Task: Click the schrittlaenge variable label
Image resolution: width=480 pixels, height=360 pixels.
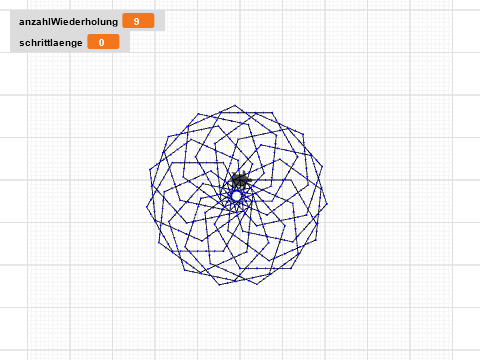Action: (x=51, y=43)
